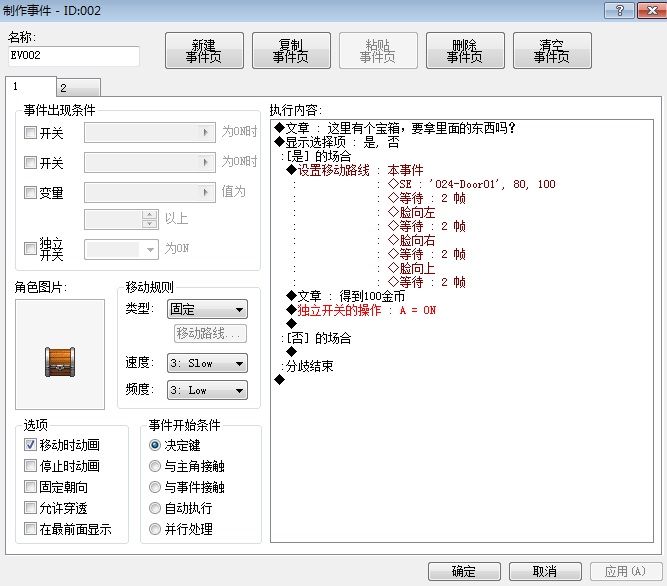
Task: Select the 与主角接触 trigger radio button
Action: coord(155,466)
